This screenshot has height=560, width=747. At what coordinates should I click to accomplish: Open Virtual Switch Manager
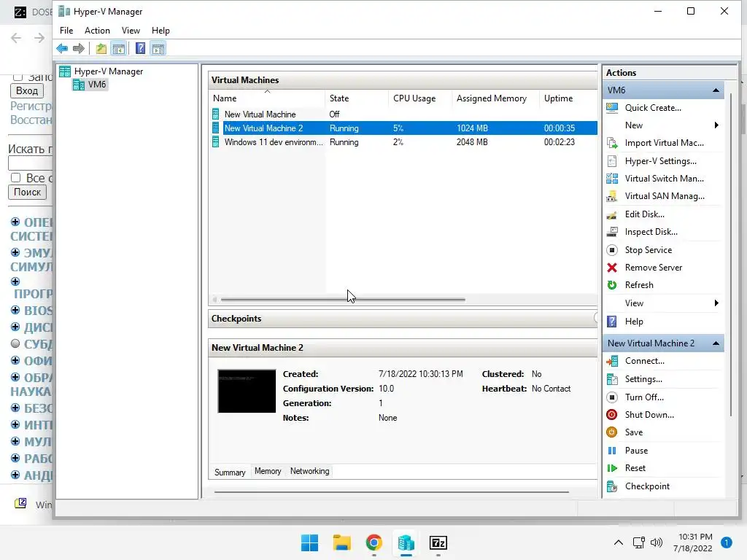[664, 179]
